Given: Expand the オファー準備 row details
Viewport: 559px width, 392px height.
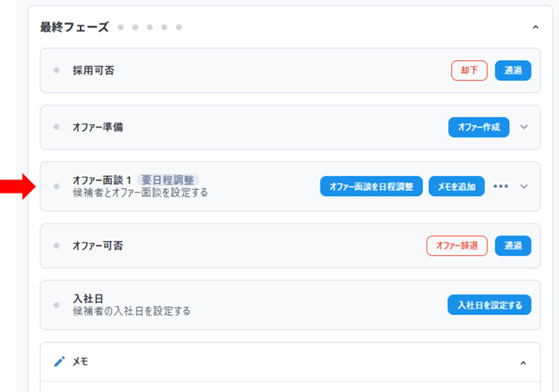Looking at the screenshot, I should pos(524,128).
